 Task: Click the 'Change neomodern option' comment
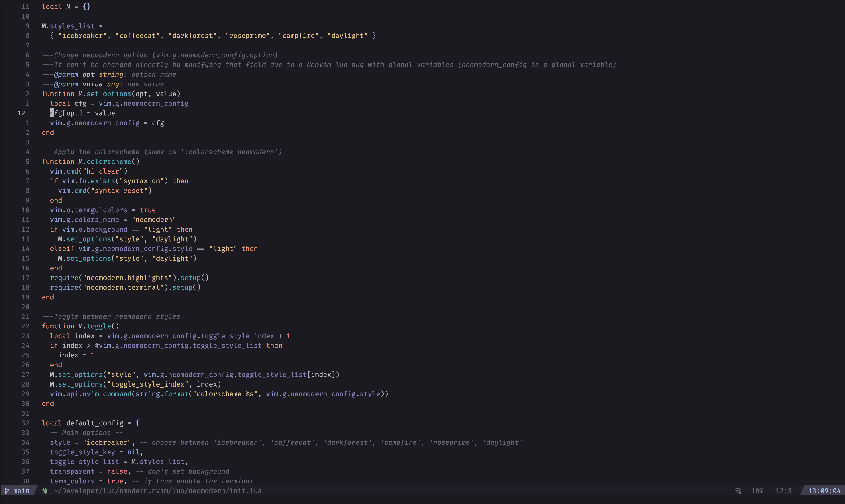pyautogui.click(x=160, y=55)
